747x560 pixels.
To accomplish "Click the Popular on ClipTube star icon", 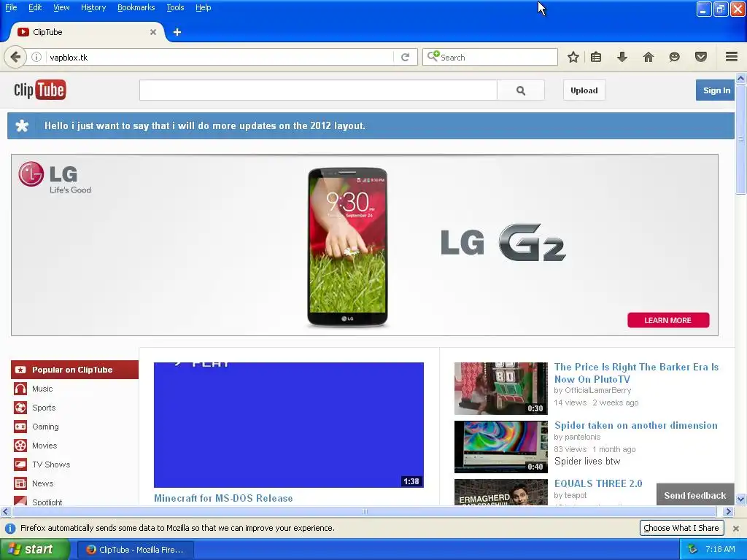I will coord(20,370).
